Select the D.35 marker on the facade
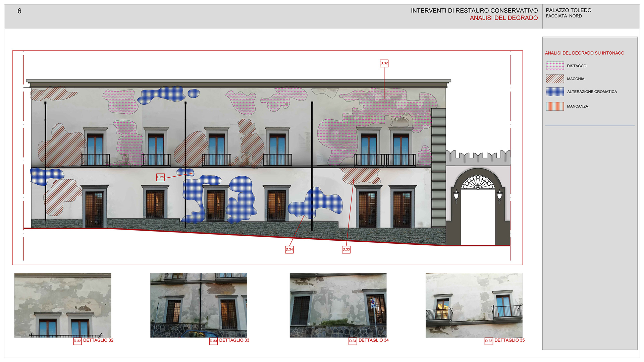The image size is (644, 362). 161,177
